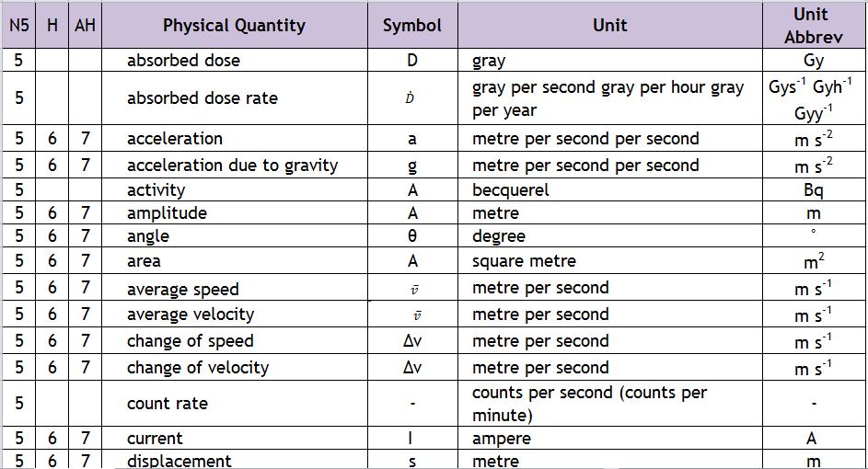Click the 'becquerel' unit cell
The image size is (868, 469).
[x=610, y=189]
